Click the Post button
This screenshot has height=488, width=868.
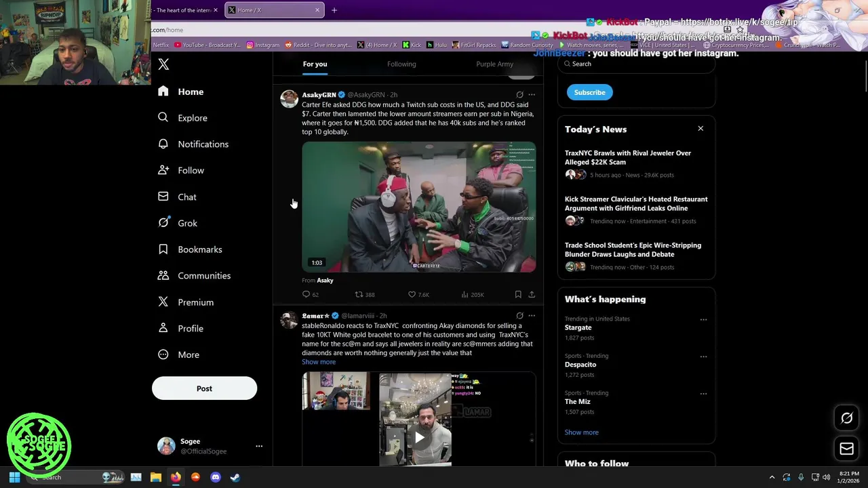204,388
